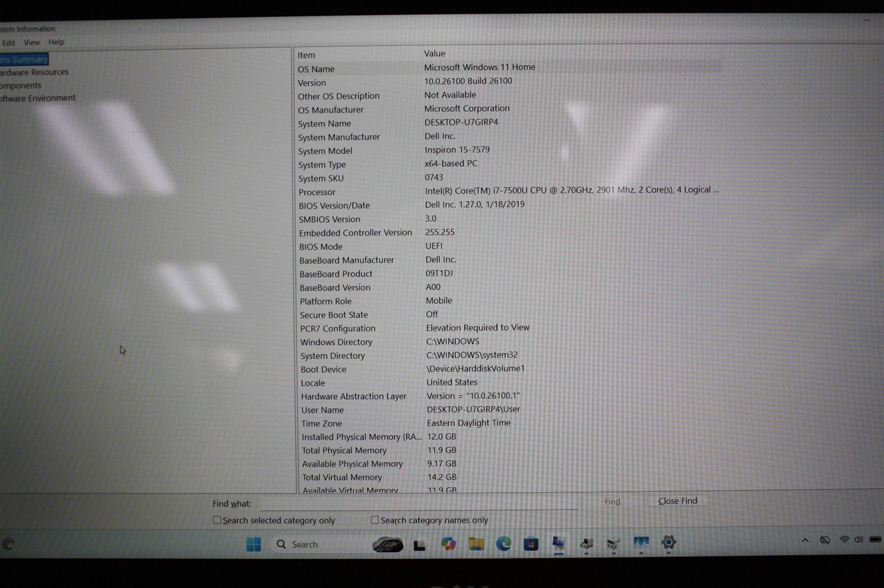Select the Platform Role row
The image size is (884, 588).
tap(509, 301)
